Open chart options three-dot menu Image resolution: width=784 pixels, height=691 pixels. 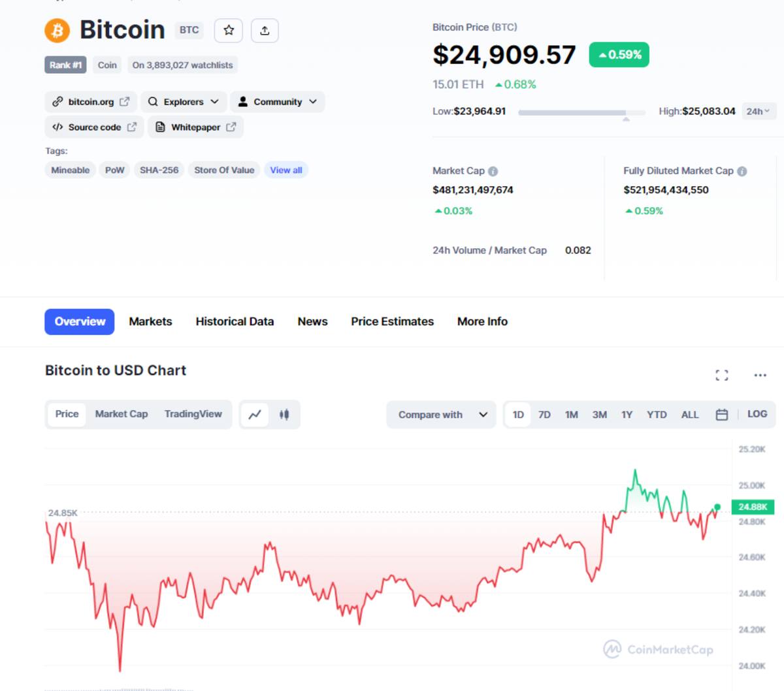(760, 375)
